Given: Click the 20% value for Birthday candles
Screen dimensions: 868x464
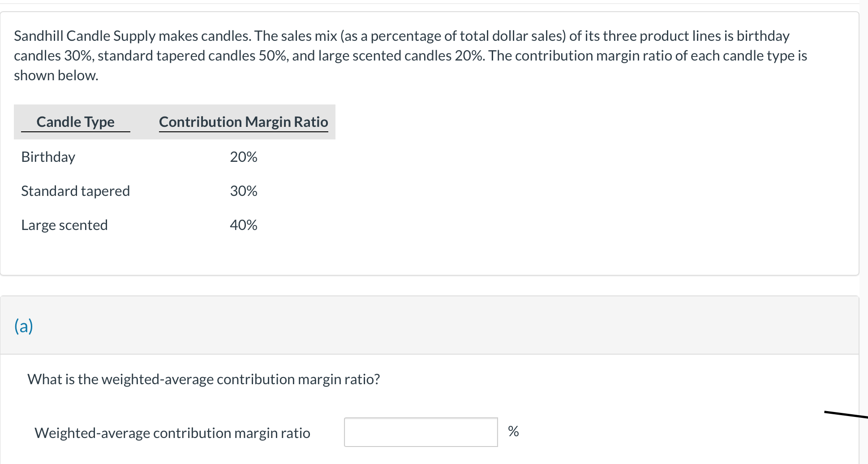Looking at the screenshot, I should [x=244, y=157].
